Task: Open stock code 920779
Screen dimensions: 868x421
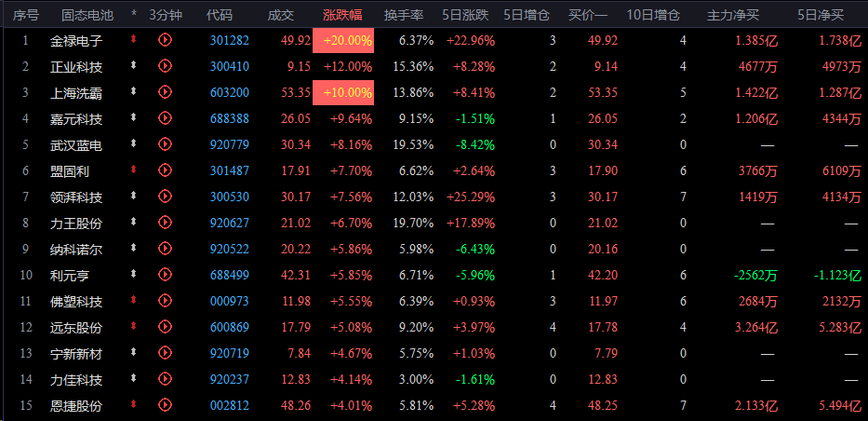Action: pos(230,144)
